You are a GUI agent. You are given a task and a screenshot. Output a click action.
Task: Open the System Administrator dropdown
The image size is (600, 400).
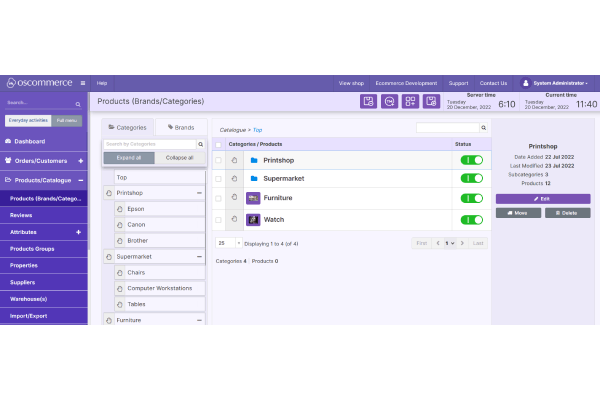[x=560, y=83]
